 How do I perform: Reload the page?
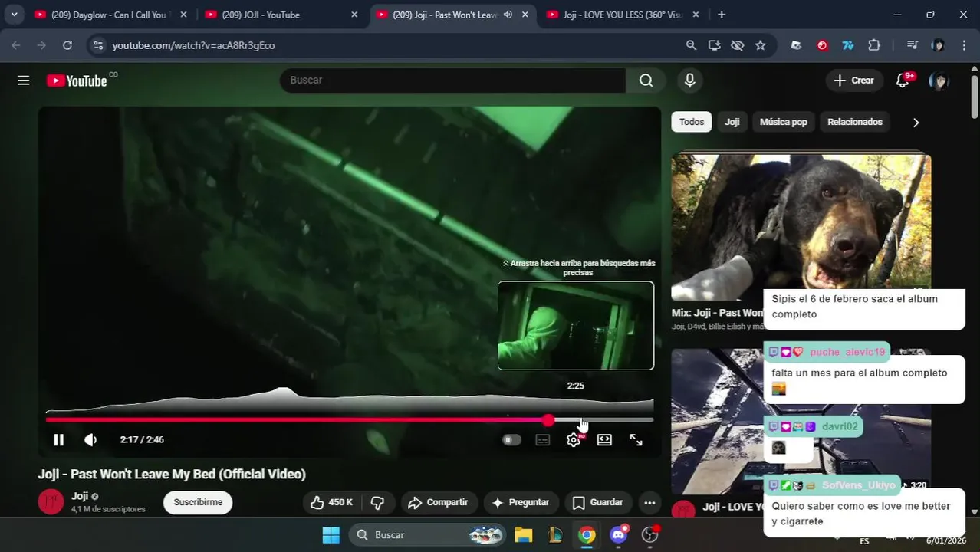(x=67, y=45)
